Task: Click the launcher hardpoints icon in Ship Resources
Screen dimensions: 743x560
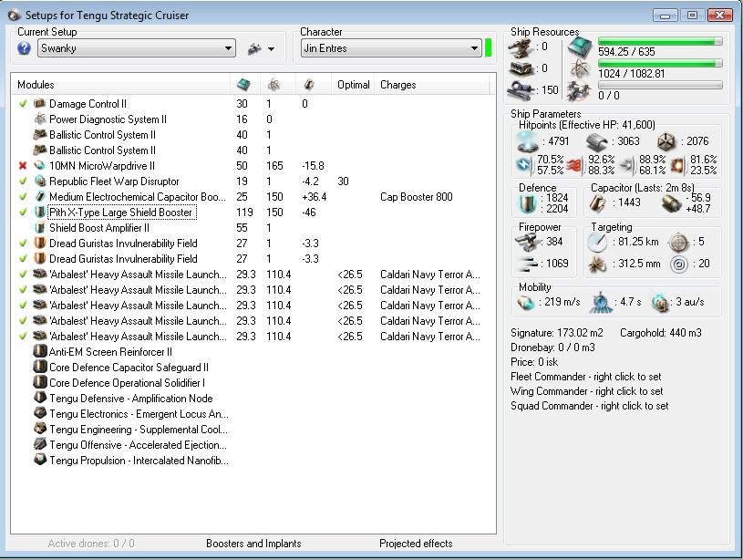Action: pyautogui.click(x=521, y=68)
